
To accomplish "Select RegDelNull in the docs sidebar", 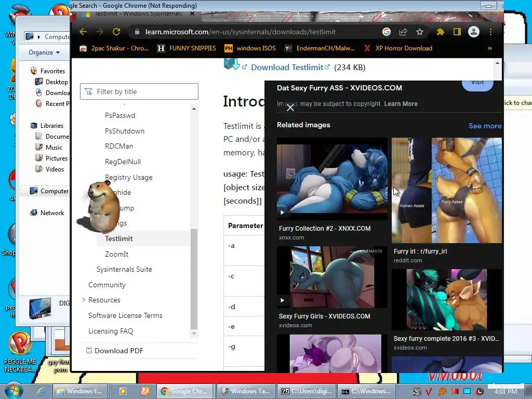I will tap(123, 162).
